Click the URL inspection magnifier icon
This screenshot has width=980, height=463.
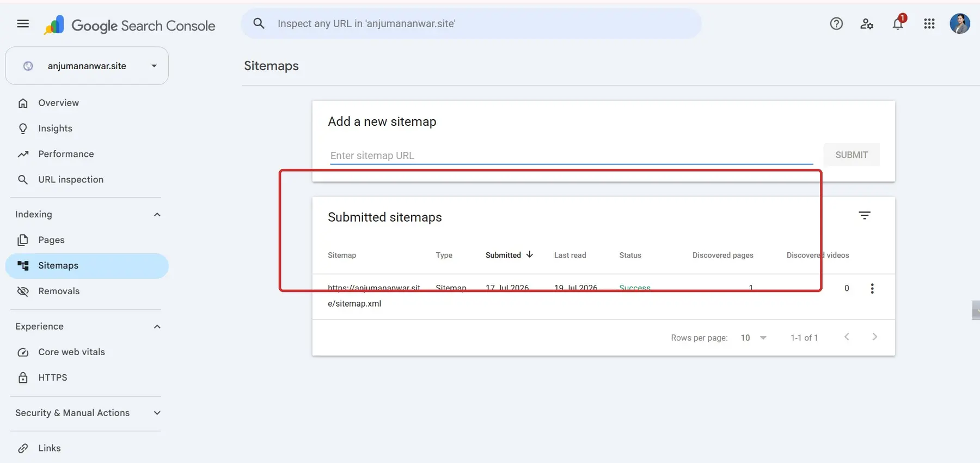pyautogui.click(x=23, y=180)
